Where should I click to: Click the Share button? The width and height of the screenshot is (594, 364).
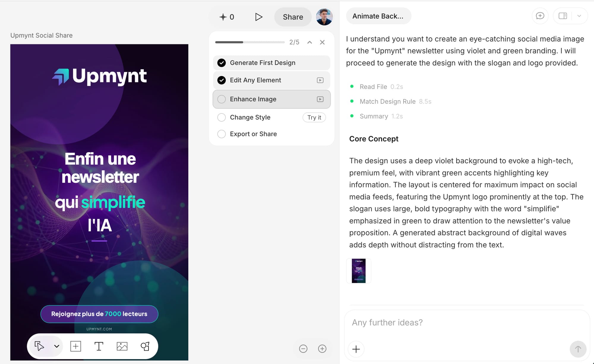click(293, 17)
